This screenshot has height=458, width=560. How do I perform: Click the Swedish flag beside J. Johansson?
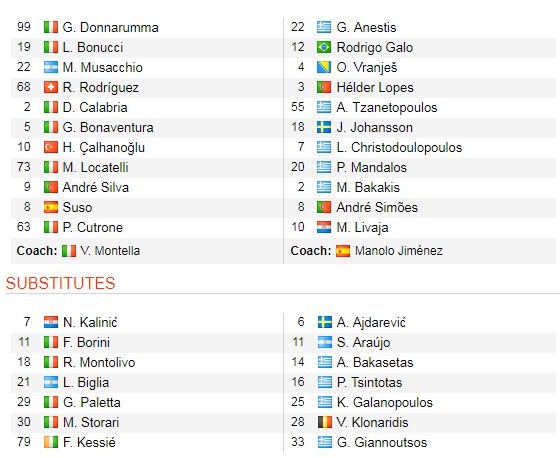324,127
